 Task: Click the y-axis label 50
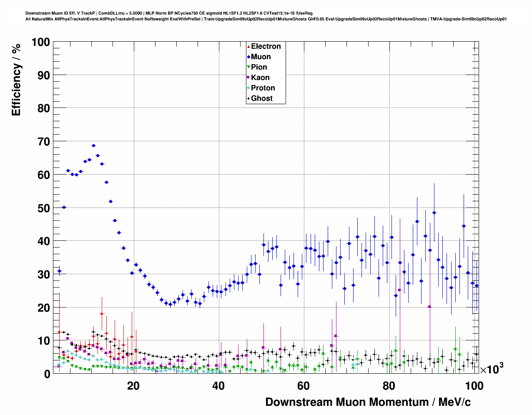click(44, 208)
